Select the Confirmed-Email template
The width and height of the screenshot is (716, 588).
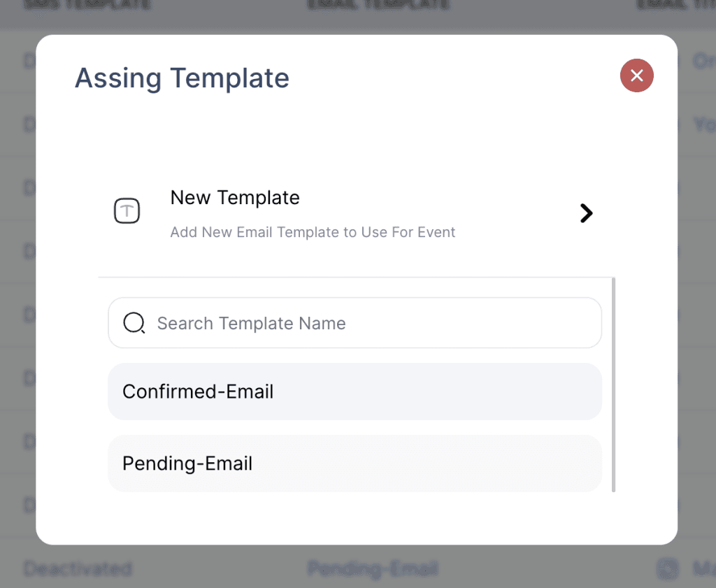click(355, 392)
